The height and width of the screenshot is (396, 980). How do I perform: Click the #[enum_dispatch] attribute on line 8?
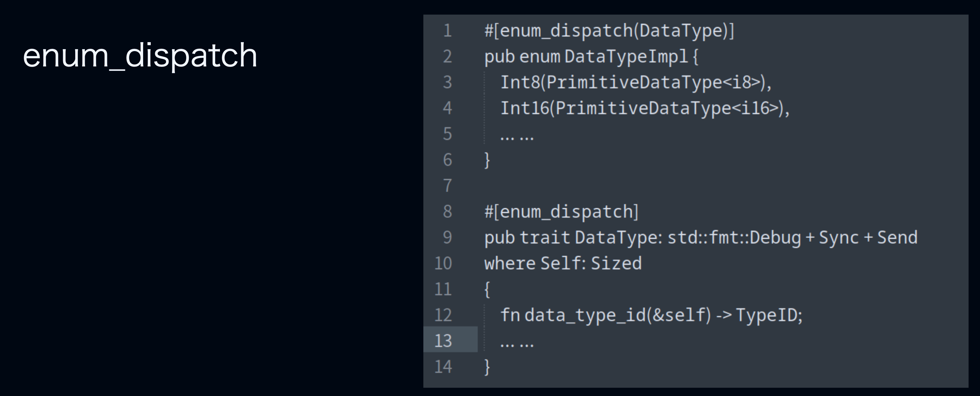pos(561,212)
